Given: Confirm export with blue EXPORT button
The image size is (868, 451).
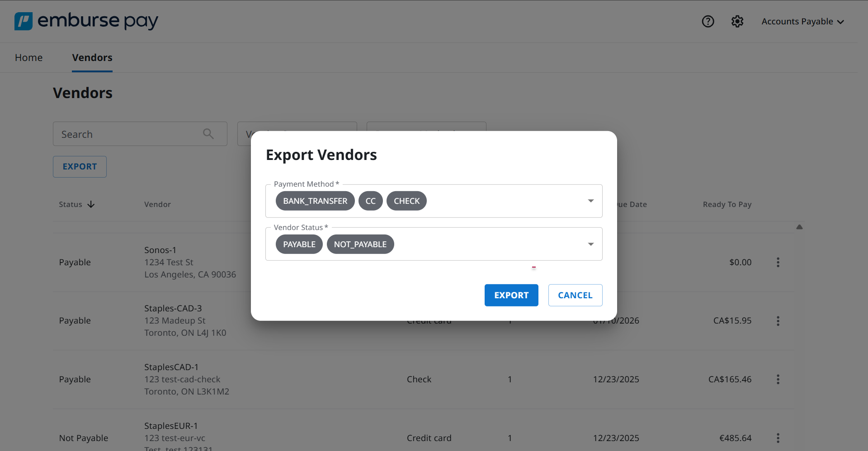Looking at the screenshot, I should pos(511,295).
